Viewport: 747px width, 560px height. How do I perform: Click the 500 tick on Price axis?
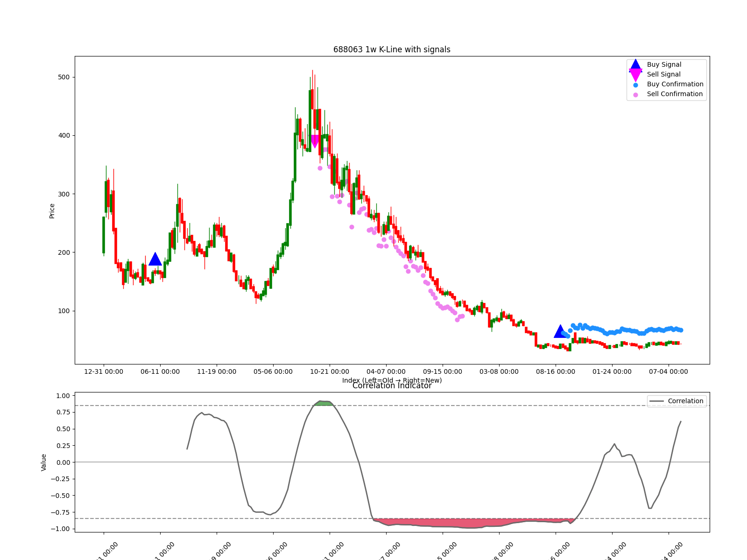pos(63,77)
